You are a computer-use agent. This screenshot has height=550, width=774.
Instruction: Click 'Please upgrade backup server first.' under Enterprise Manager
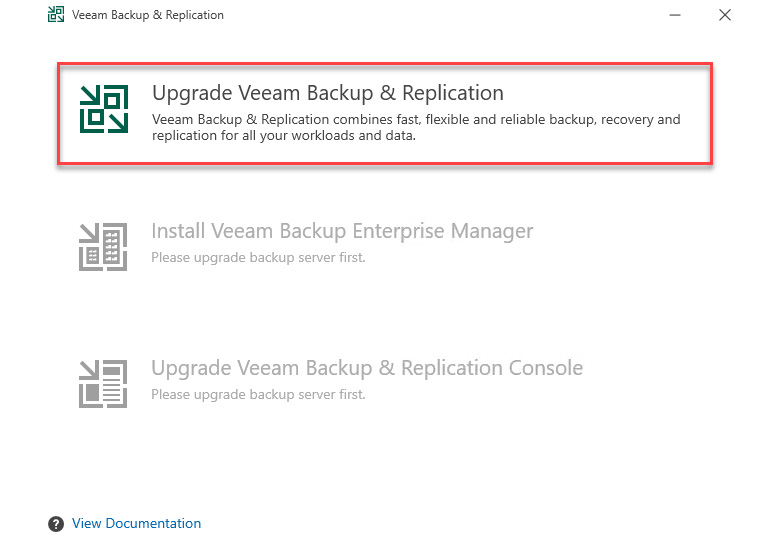coord(258,258)
